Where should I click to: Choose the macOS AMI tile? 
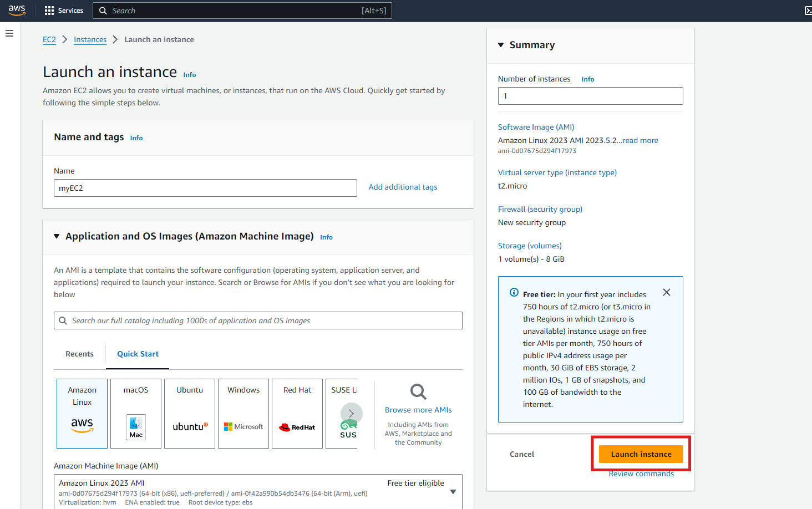coord(136,414)
